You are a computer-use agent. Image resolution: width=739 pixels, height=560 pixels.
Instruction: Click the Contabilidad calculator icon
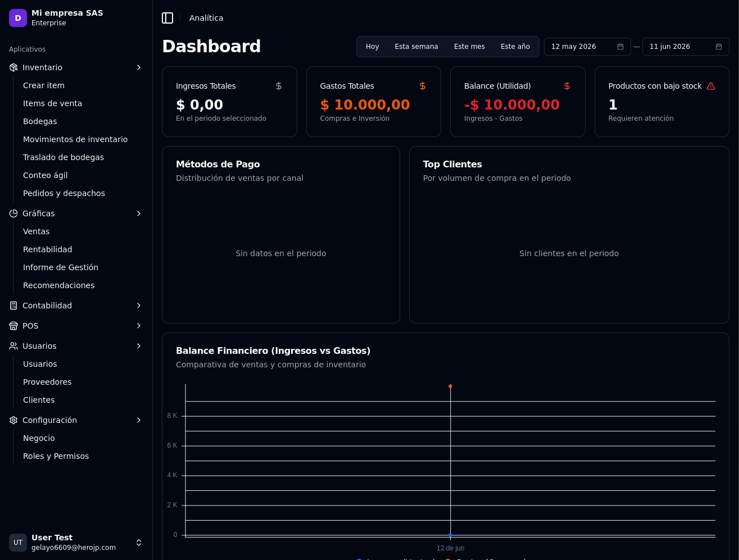(13, 306)
